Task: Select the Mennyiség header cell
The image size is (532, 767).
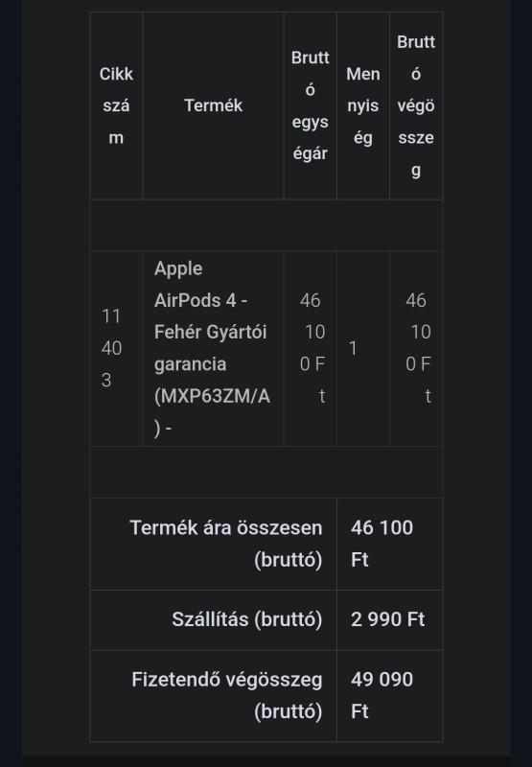Action: pyautogui.click(x=363, y=105)
